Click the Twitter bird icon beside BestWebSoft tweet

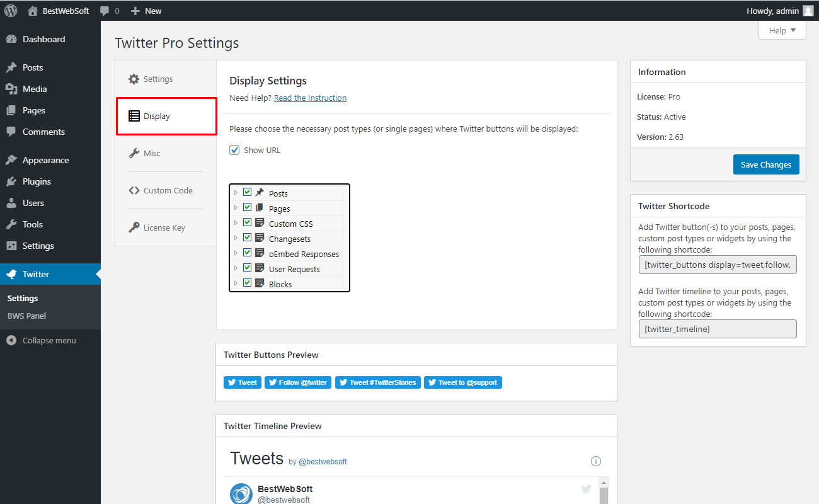tap(587, 489)
